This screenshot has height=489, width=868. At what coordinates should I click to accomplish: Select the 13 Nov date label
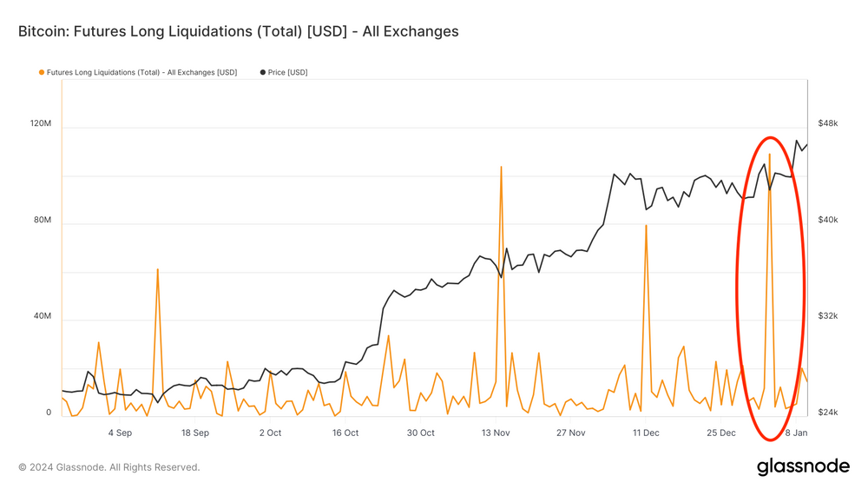(496, 433)
